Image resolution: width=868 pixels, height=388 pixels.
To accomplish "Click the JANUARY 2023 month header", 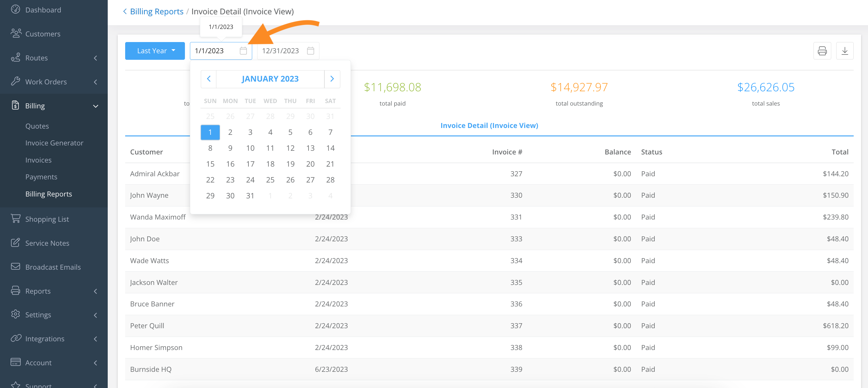I will [x=270, y=79].
